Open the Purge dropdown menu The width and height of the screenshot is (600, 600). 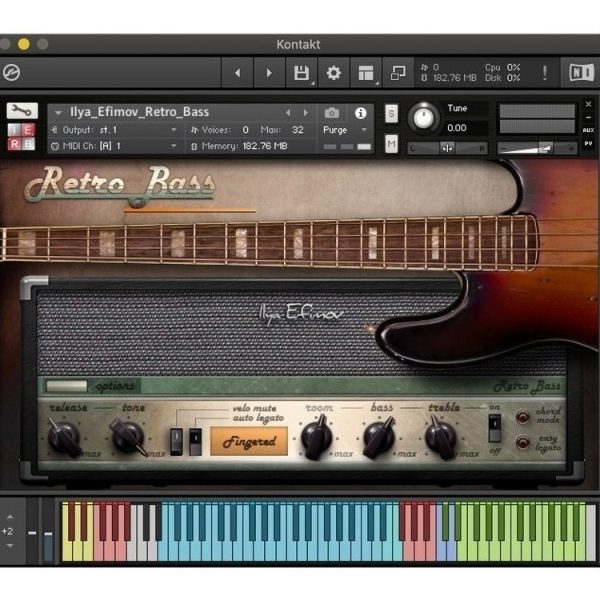coord(345,130)
